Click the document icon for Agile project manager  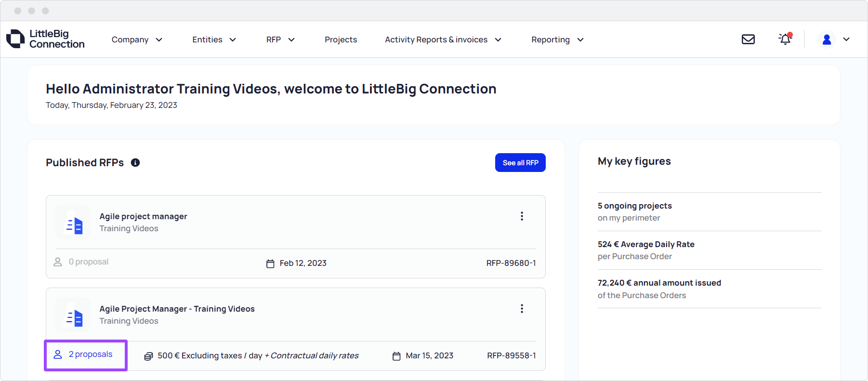pyautogui.click(x=73, y=223)
